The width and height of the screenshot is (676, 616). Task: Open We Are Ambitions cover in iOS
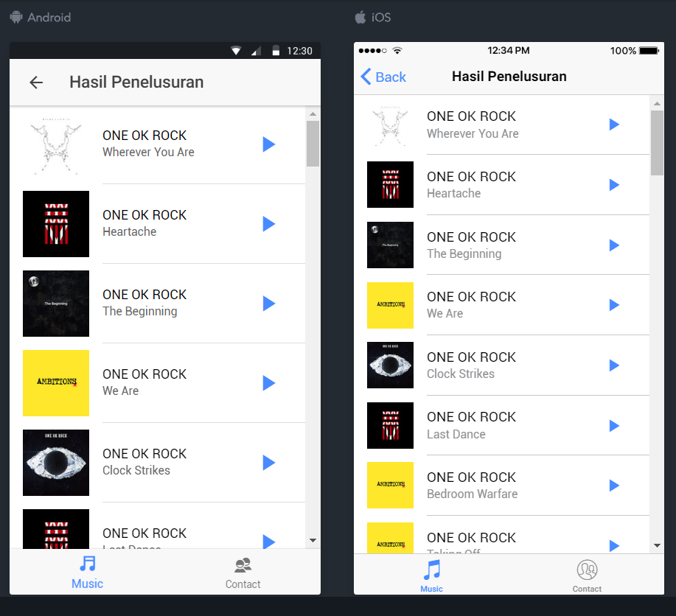[390, 305]
